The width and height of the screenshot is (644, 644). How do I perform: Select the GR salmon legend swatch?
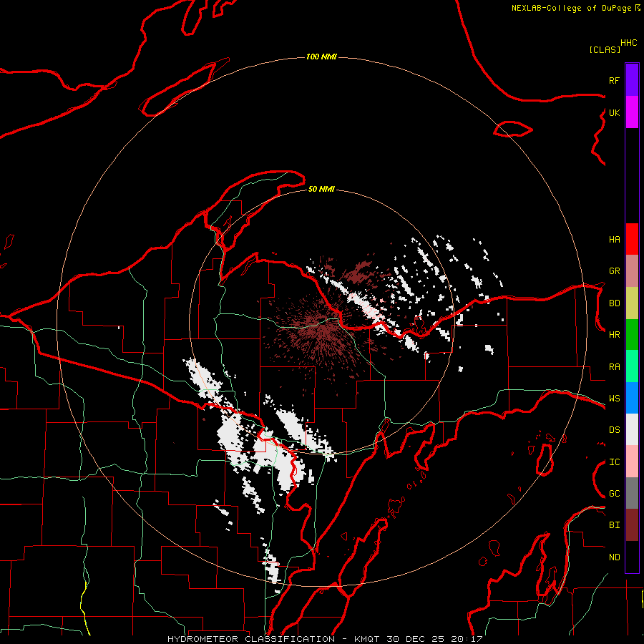coord(632,271)
